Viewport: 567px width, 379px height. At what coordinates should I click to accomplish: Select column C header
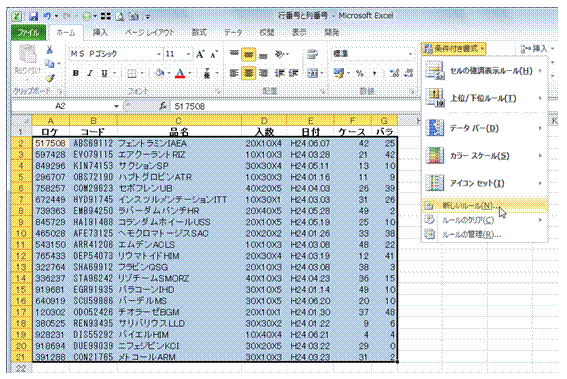(179, 120)
